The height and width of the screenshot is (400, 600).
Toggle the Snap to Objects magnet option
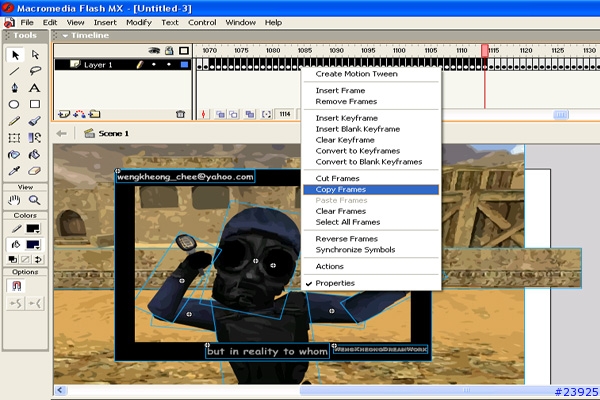[16, 286]
